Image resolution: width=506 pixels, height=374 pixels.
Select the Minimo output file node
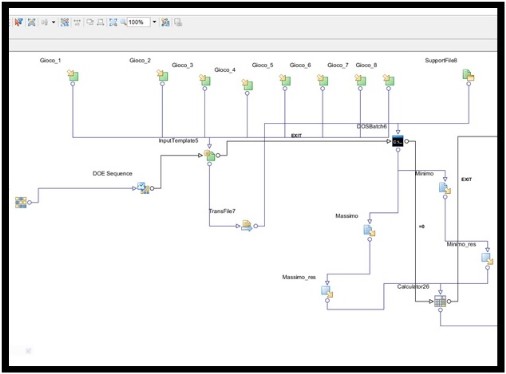pos(445,188)
